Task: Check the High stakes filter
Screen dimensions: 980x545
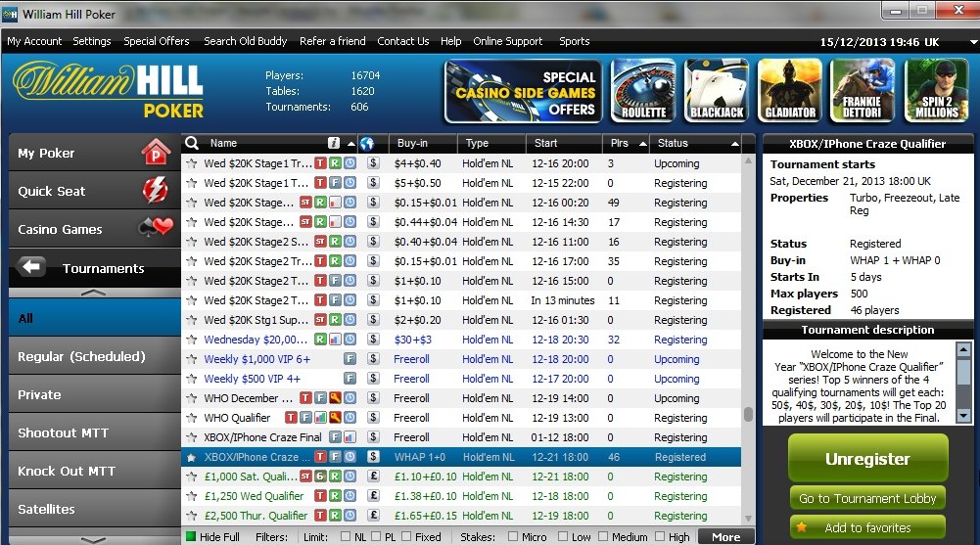Action: (660, 536)
